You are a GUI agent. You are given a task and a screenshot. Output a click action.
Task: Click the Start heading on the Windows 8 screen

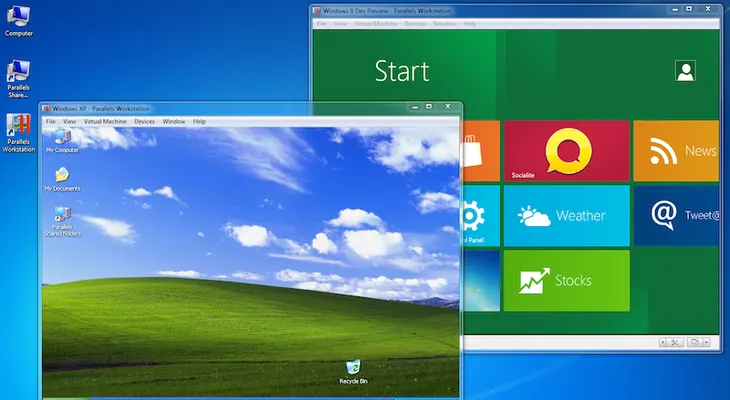click(x=402, y=71)
